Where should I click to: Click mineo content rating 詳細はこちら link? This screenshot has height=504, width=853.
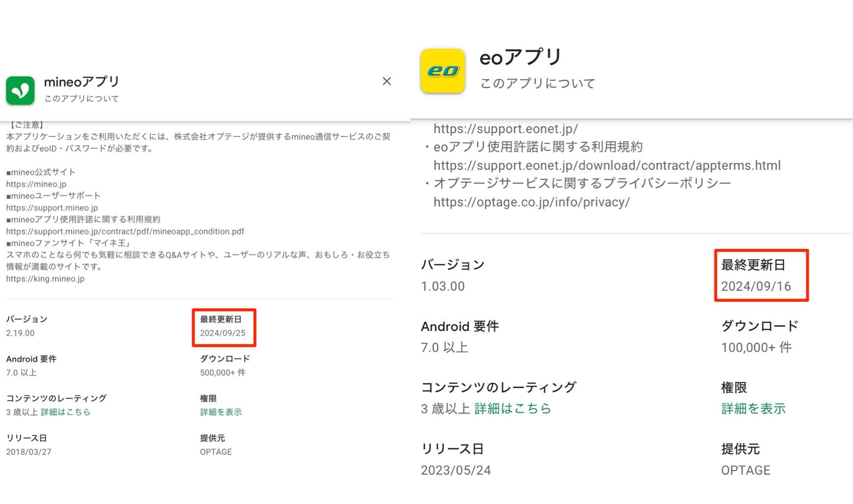tap(65, 412)
